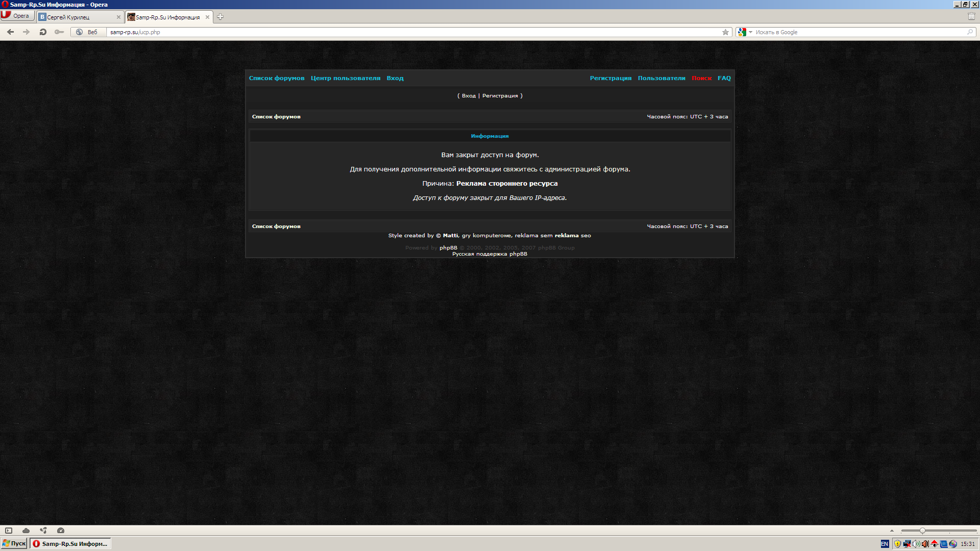Viewport: 980px width, 551px height.
Task: Open Opera Unite icon in status bar
Action: click(43, 531)
